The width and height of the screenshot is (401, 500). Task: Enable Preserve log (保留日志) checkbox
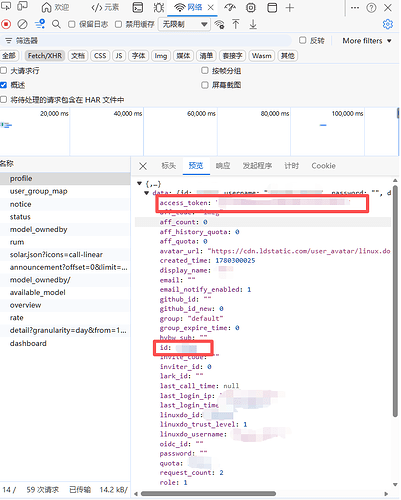point(71,24)
